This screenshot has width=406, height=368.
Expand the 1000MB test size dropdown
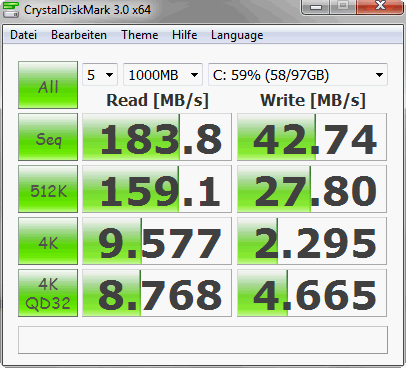click(x=163, y=75)
